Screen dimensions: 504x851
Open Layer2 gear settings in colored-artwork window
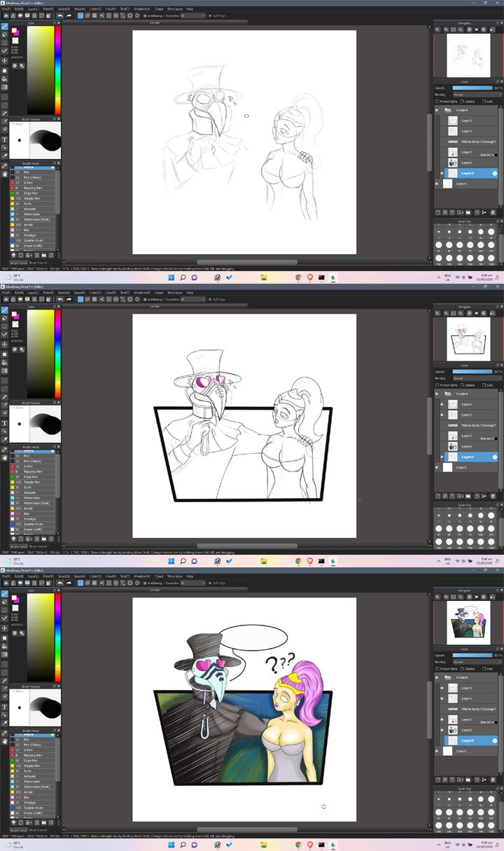pyautogui.click(x=494, y=740)
